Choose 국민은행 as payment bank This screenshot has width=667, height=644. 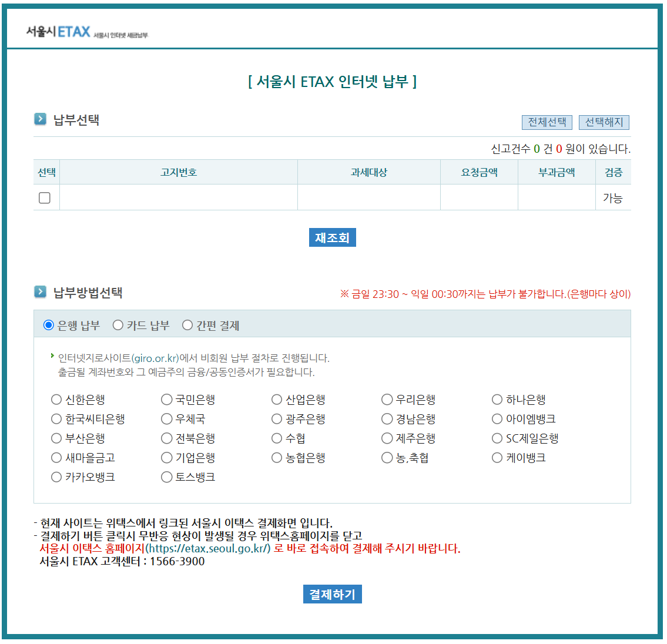coord(166,399)
